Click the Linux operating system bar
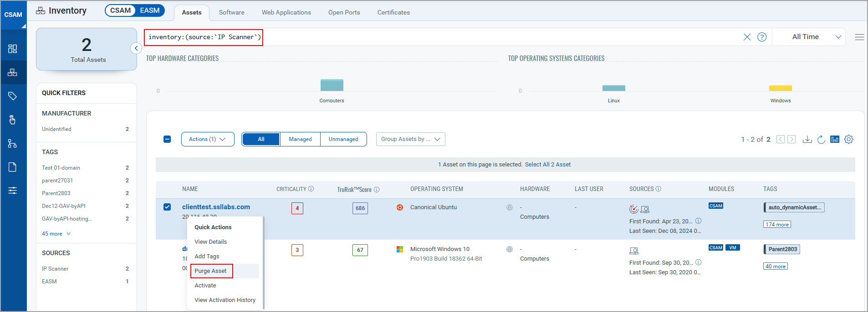 pos(613,88)
